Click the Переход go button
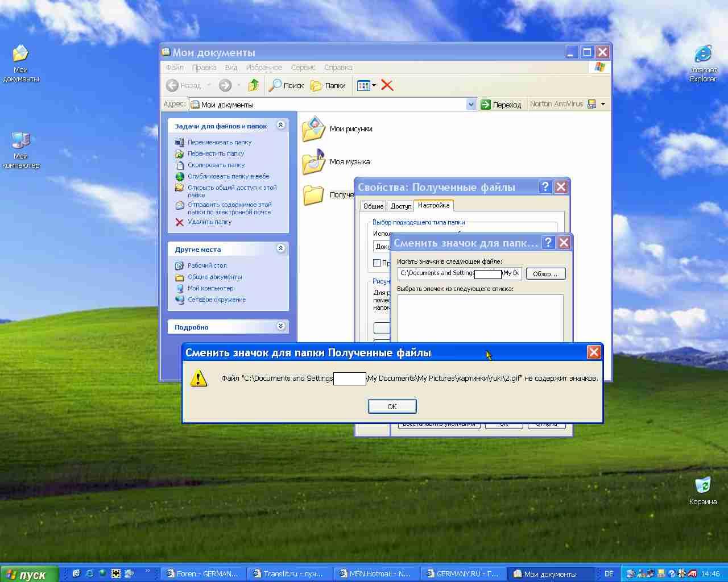This screenshot has width=728, height=582. (x=501, y=105)
